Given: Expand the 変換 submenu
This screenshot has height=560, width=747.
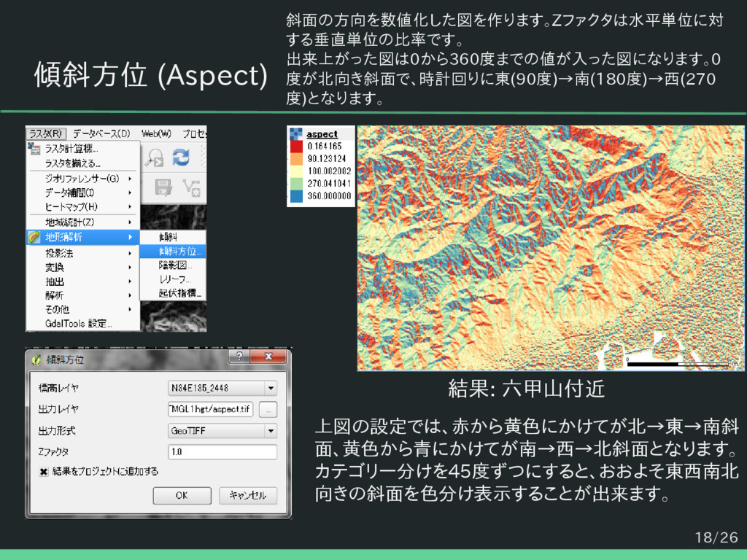Looking at the screenshot, I should coord(83,267).
